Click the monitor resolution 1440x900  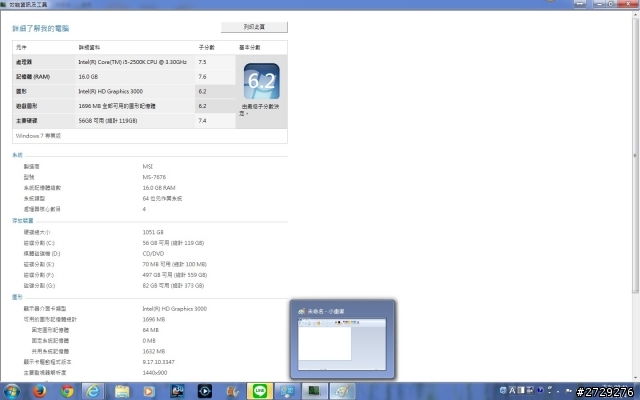(x=155, y=372)
